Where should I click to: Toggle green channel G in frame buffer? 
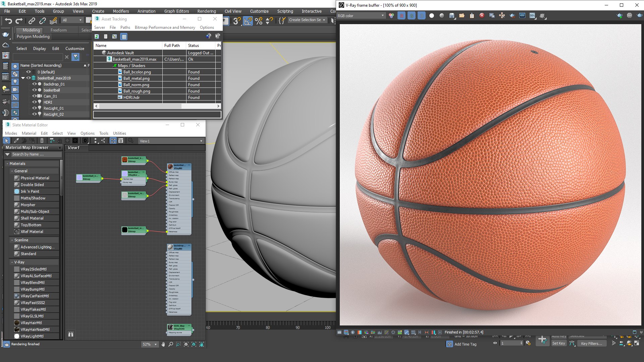click(412, 15)
